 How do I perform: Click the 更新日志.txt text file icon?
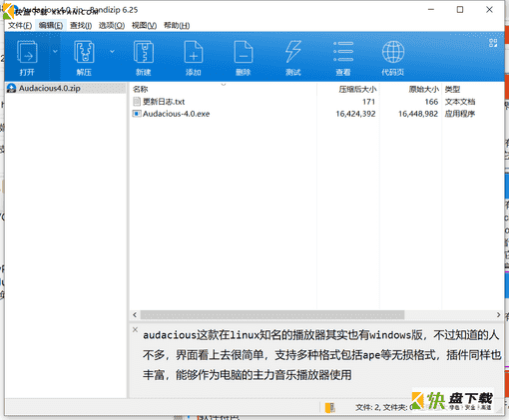(x=137, y=101)
